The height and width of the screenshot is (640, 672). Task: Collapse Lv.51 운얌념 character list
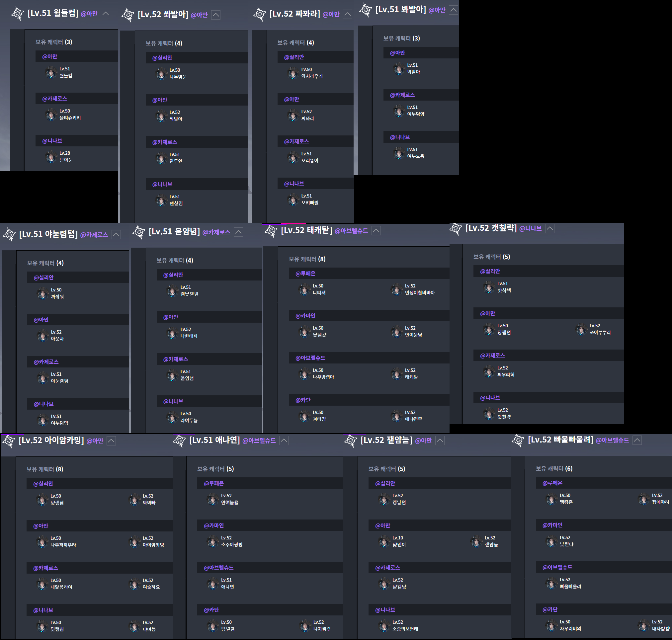coord(238,232)
